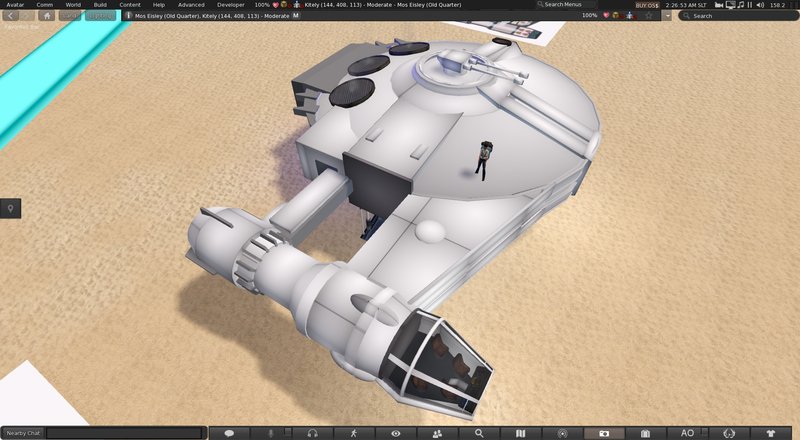
Task: Open camera view controls via the eye icon
Action: [395, 433]
